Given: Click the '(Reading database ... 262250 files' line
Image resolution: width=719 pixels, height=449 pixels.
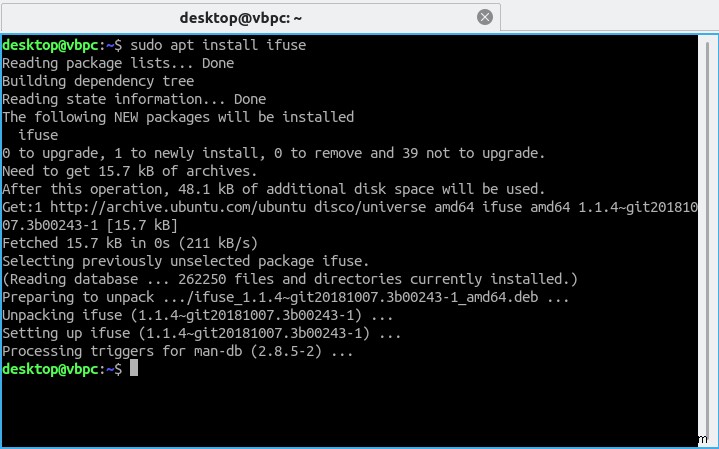Looking at the screenshot, I should (290, 279).
